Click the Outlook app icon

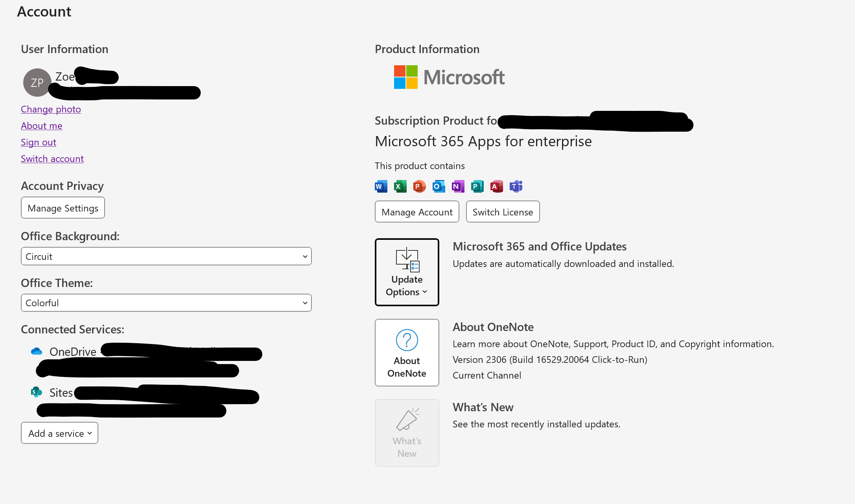tap(439, 186)
